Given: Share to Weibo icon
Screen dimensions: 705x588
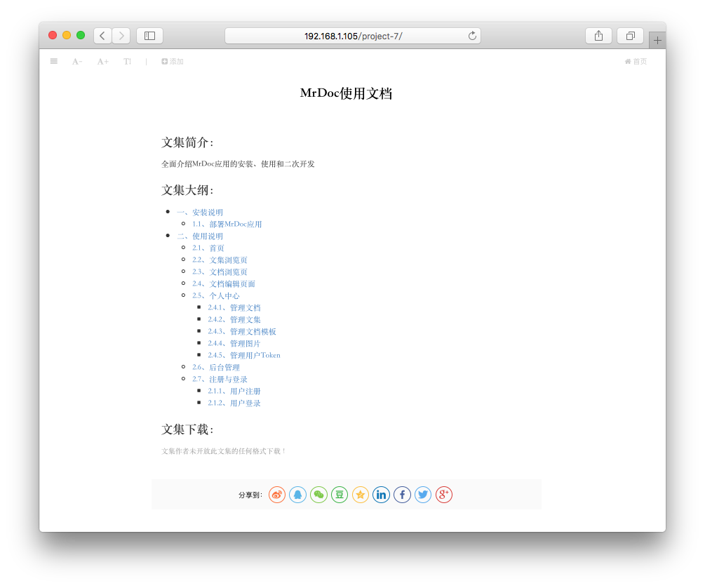Looking at the screenshot, I should [x=277, y=495].
